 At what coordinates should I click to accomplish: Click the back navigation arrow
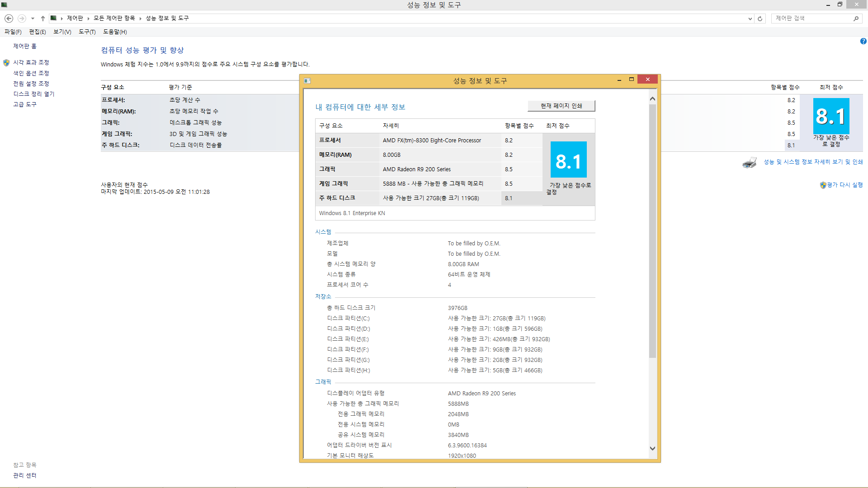[x=9, y=19]
